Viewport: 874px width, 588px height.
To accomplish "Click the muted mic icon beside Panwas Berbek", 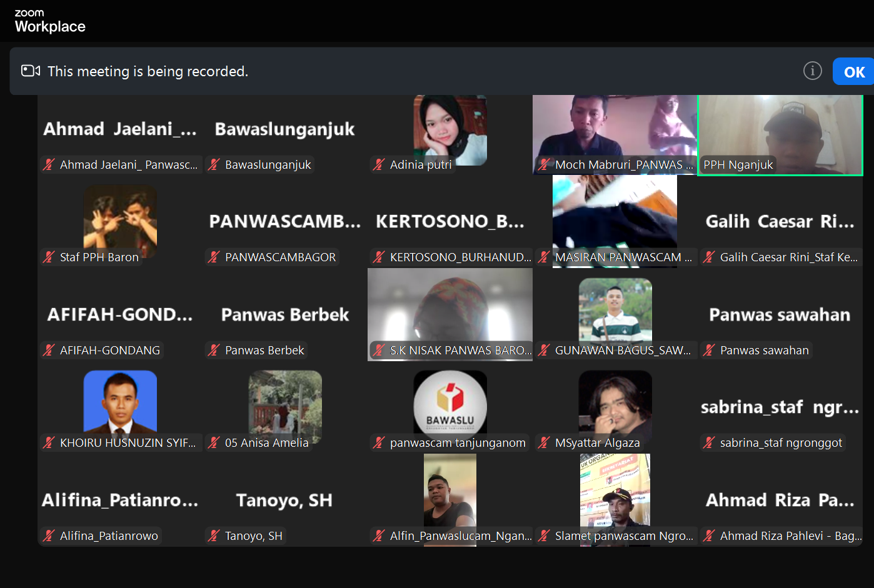I will pos(214,350).
